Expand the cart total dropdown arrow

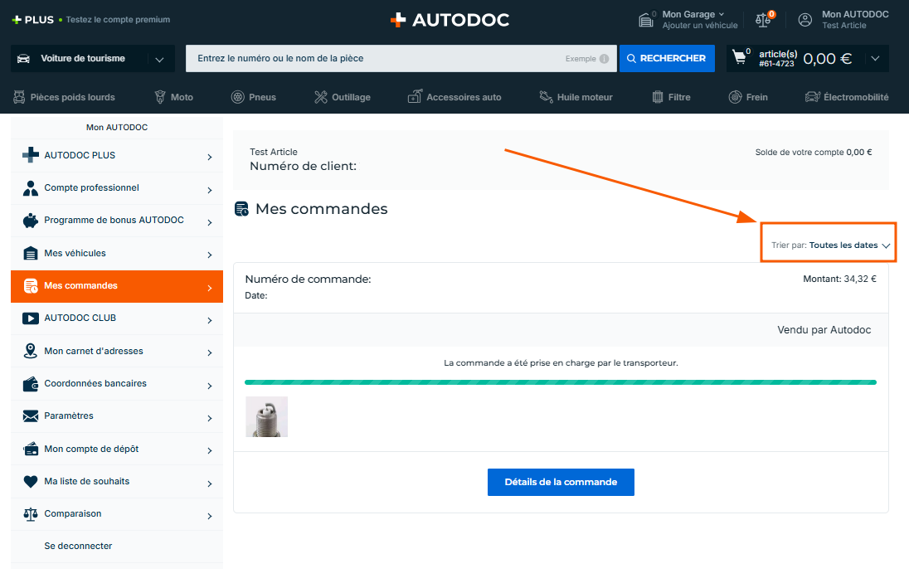click(875, 59)
